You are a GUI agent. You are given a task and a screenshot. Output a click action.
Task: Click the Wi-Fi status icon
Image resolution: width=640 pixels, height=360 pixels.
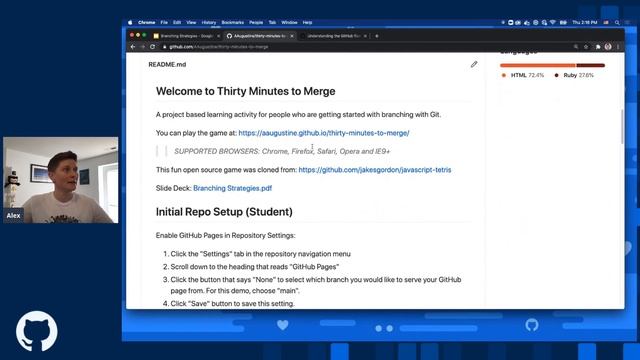pos(553,22)
